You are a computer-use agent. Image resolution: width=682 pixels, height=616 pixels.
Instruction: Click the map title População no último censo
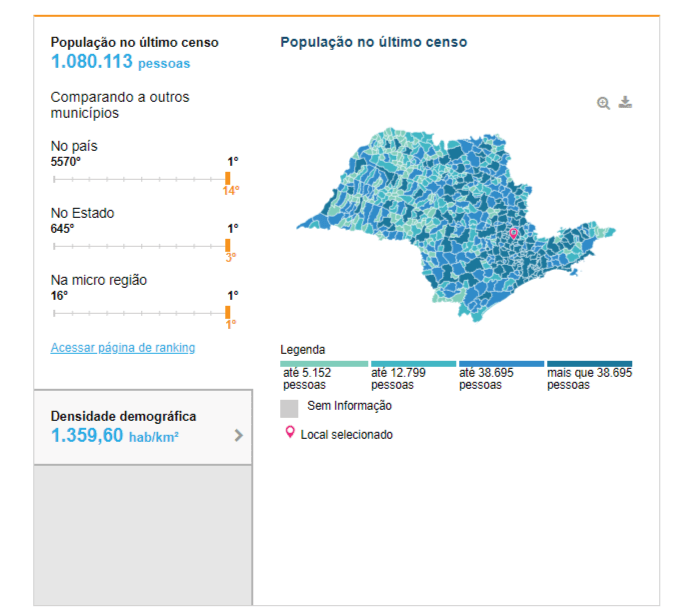click(374, 42)
